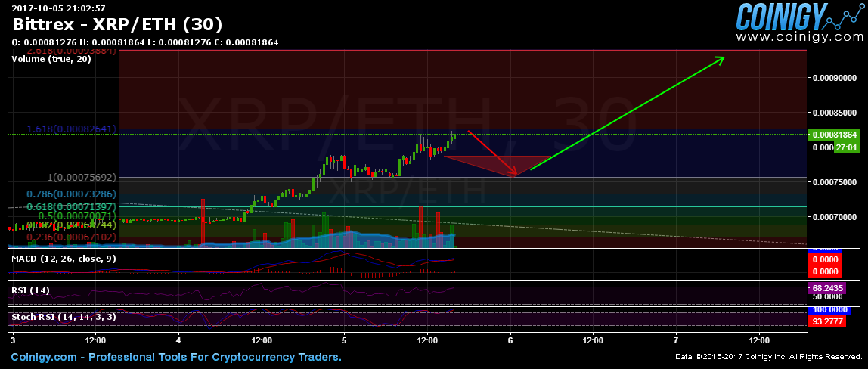Click the 1(0.00075692) Fibonacci level label

click(83, 178)
